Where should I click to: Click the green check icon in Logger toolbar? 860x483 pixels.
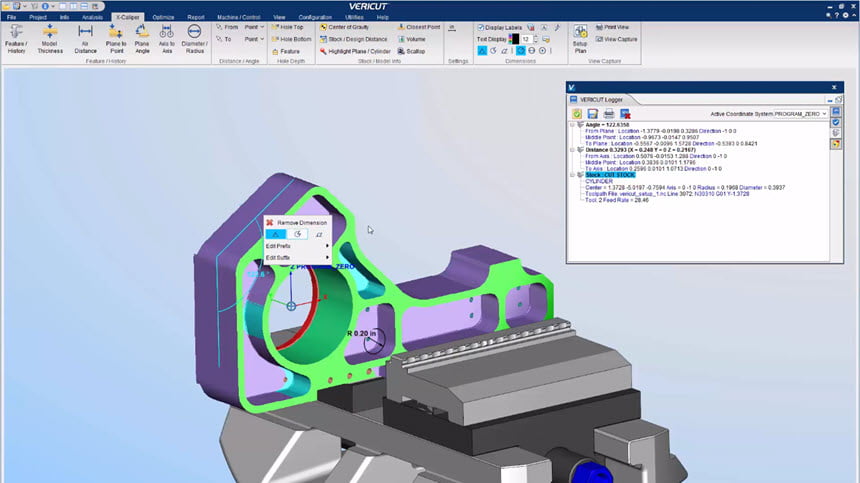pos(577,113)
